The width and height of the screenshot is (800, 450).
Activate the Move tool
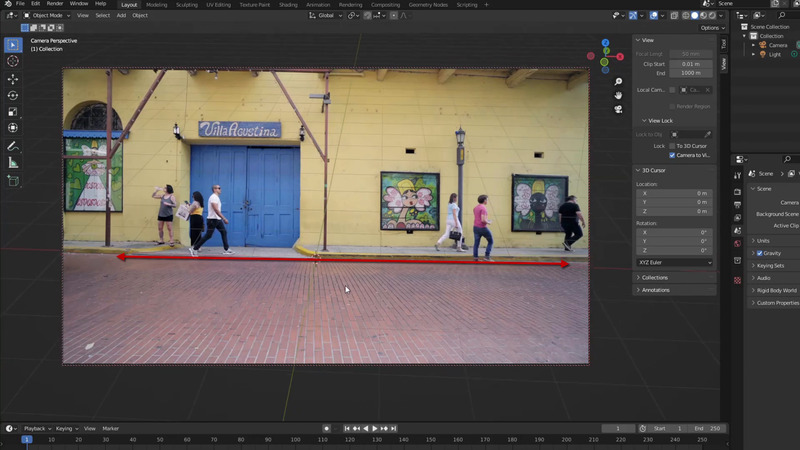[13, 78]
